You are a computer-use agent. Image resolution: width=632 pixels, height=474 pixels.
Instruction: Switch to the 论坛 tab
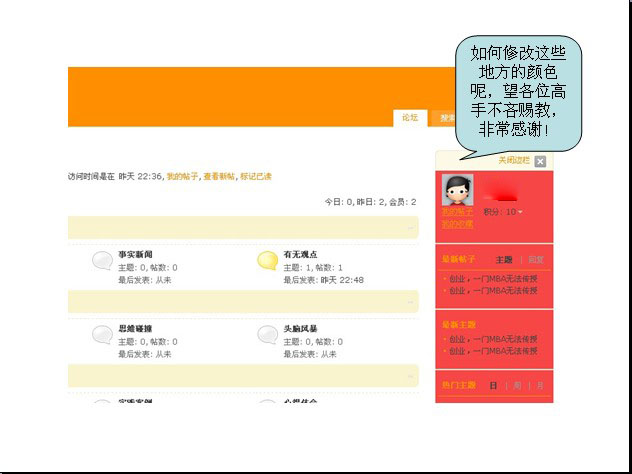[x=410, y=118]
